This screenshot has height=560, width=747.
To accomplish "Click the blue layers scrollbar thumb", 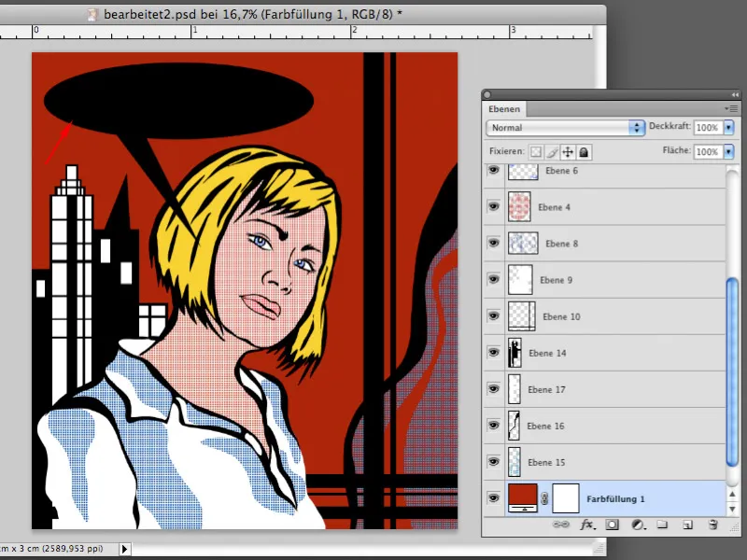I will tap(732, 372).
